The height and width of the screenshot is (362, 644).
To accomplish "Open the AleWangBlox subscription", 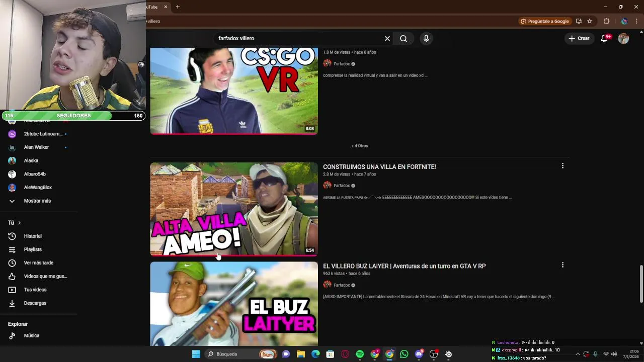I will [38, 187].
